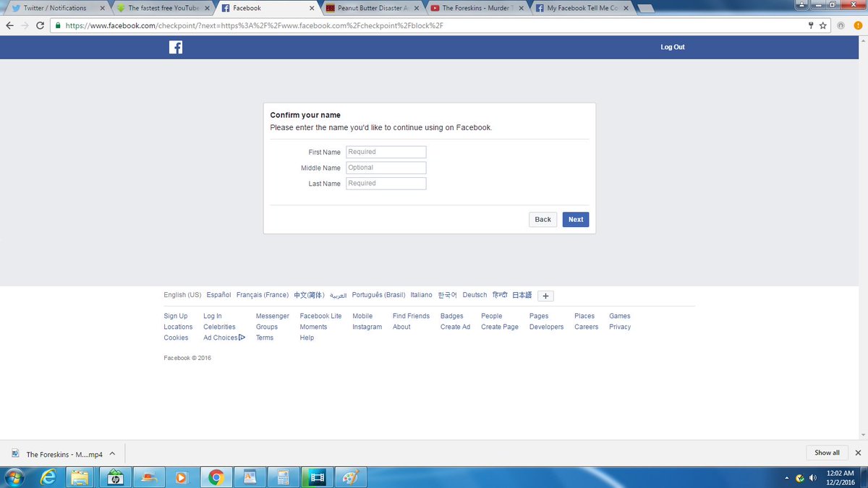Open the saved-password key icon in address bar

(811, 25)
